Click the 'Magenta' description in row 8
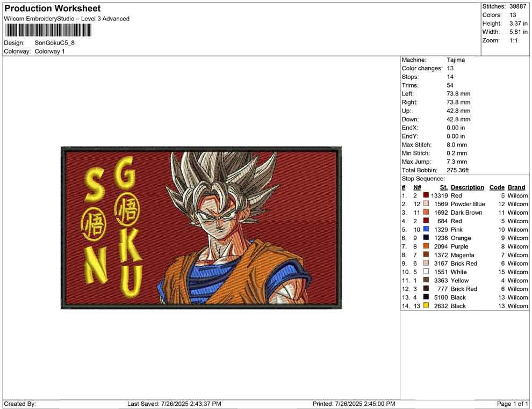532x409 pixels. point(463,255)
